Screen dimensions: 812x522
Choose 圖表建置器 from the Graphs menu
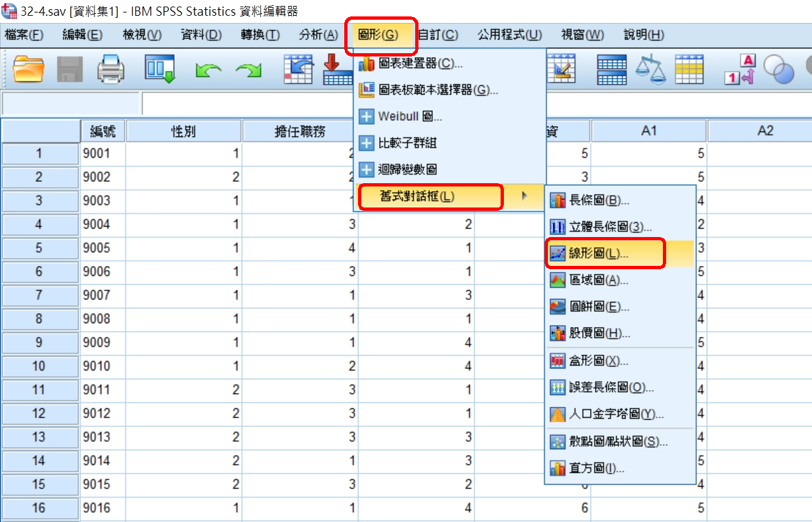click(x=420, y=64)
